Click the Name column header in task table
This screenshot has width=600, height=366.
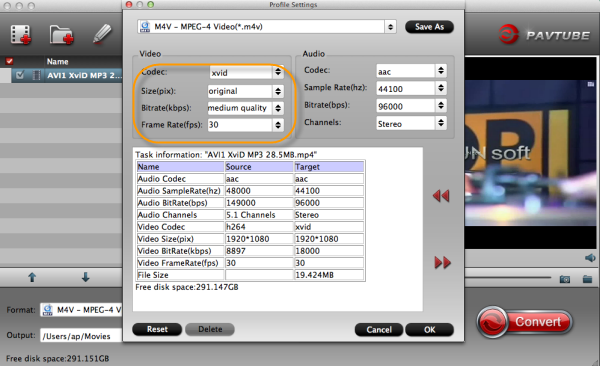(180, 167)
